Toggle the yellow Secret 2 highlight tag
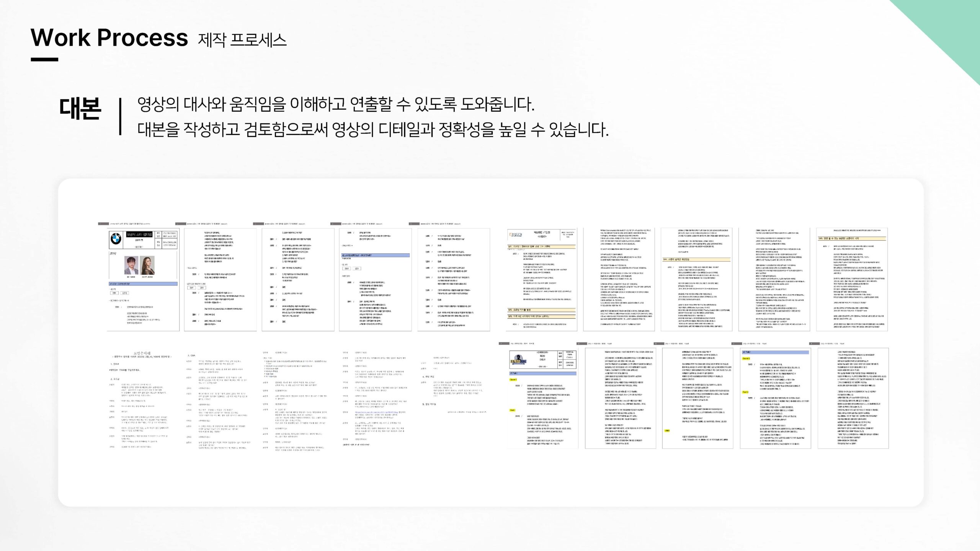This screenshot has height=551, width=980. (746, 359)
